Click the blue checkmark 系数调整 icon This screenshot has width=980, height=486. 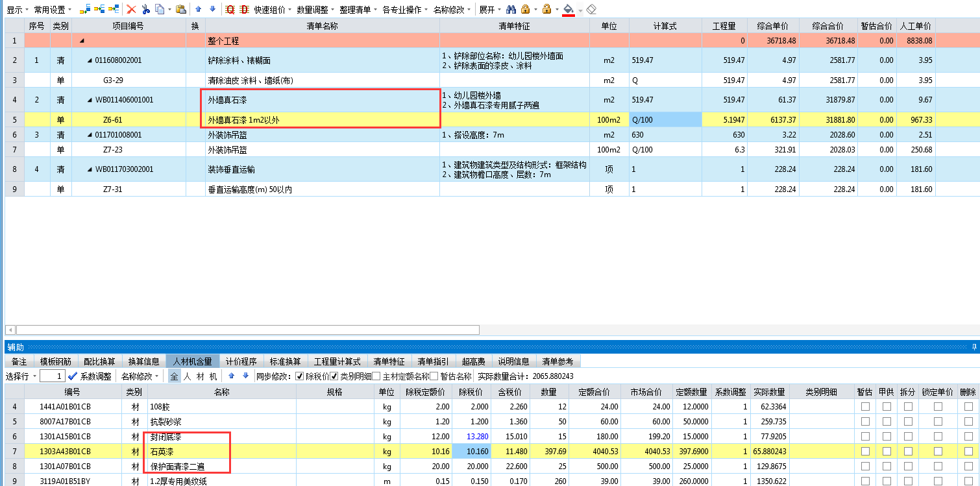pyautogui.click(x=73, y=376)
